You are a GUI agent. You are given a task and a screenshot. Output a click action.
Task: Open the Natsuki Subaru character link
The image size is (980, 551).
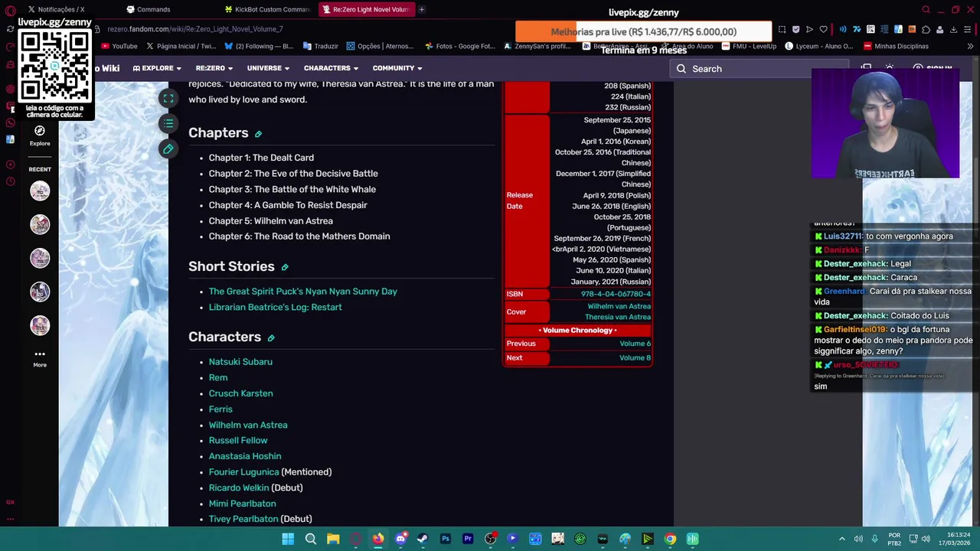240,362
